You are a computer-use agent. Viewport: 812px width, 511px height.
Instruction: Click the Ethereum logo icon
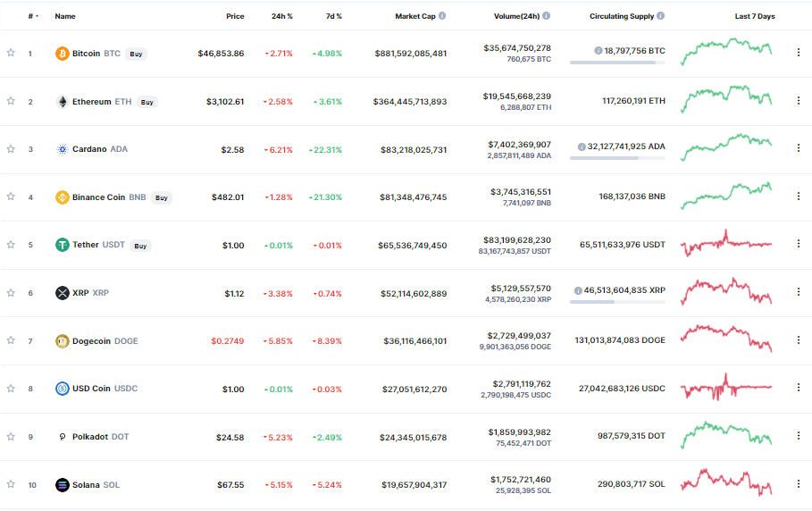click(x=63, y=102)
